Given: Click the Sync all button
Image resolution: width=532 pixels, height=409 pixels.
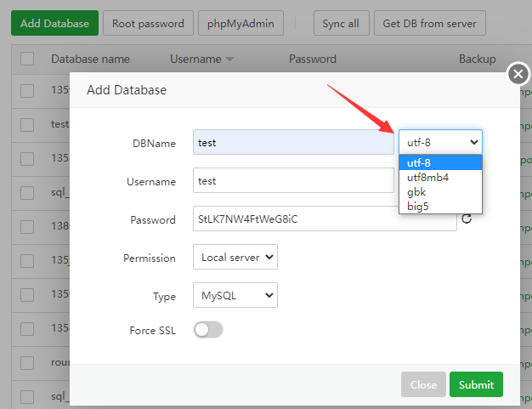Looking at the screenshot, I should (x=340, y=23).
